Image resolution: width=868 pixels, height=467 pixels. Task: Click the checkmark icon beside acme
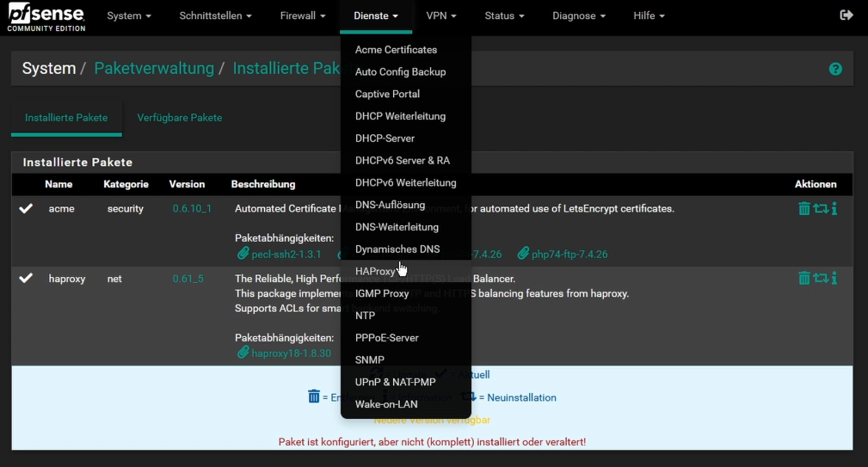[x=26, y=209]
